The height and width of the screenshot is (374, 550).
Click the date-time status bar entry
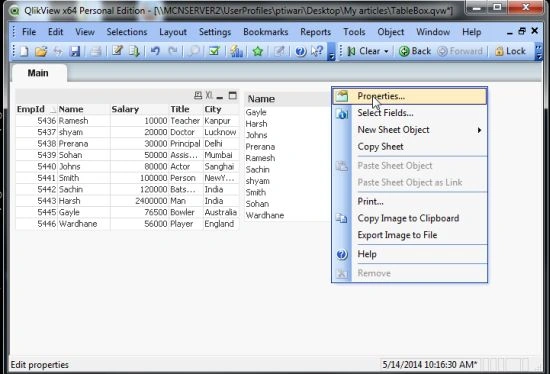point(430,365)
